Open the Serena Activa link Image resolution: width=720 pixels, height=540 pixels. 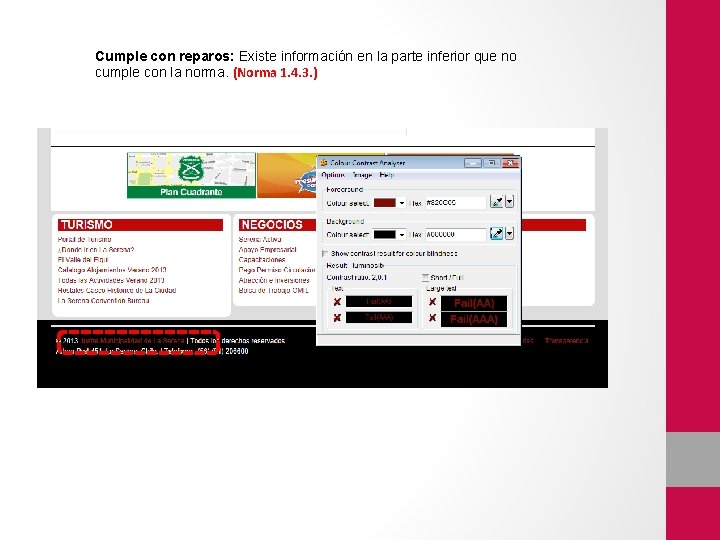tap(260, 239)
